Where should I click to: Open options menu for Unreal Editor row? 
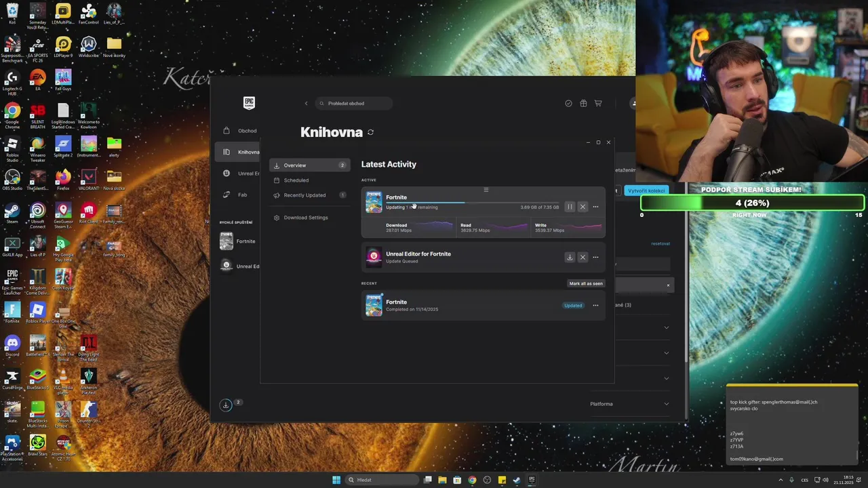[x=595, y=257]
